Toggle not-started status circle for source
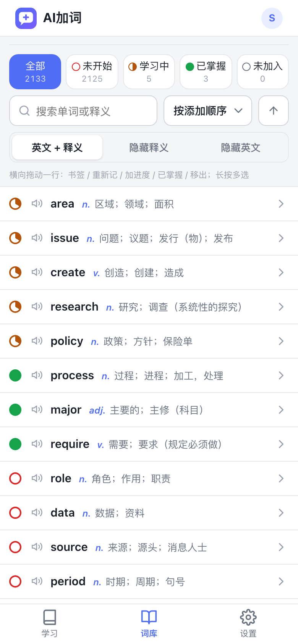Viewport: 298px width, 644px height. 15,547
